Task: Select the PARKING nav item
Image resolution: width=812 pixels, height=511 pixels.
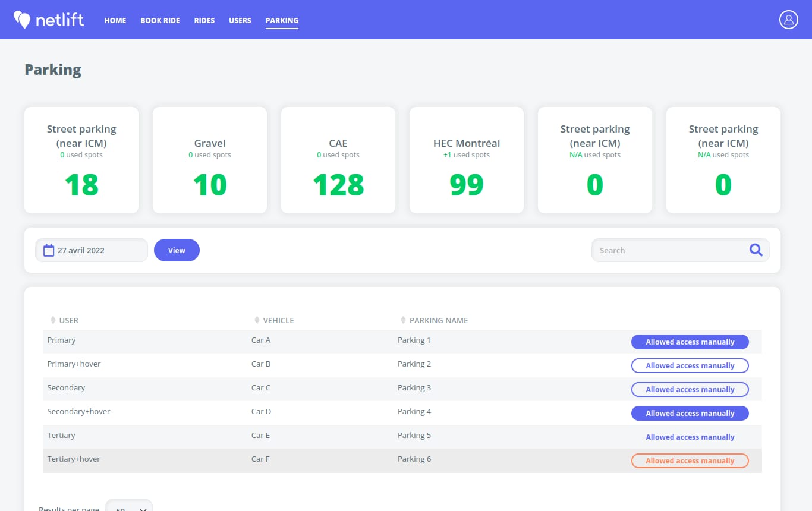Action: click(282, 20)
